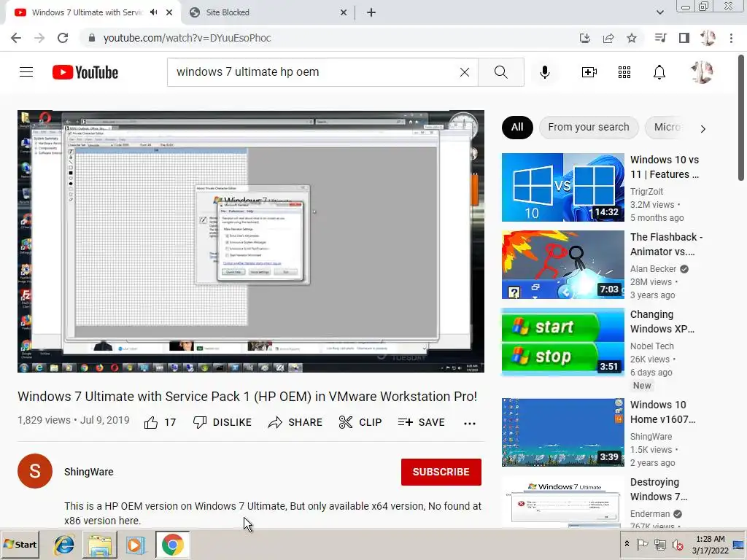Open the YouTube hamburger guide menu

[x=26, y=72]
